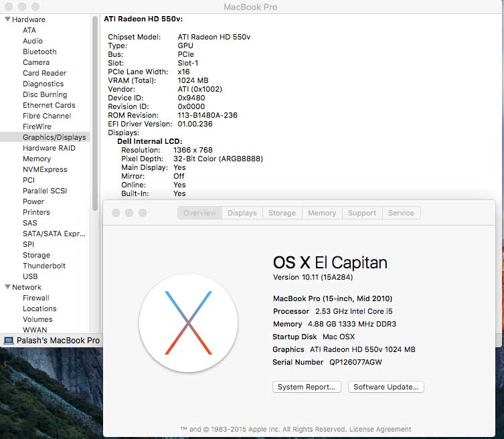Switch to the Displays tab

(242, 213)
